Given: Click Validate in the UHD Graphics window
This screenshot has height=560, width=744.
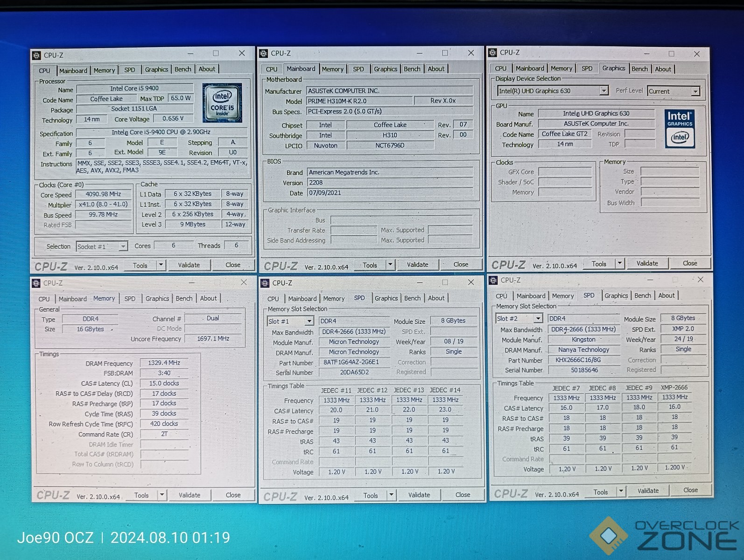Looking at the screenshot, I should [x=647, y=264].
